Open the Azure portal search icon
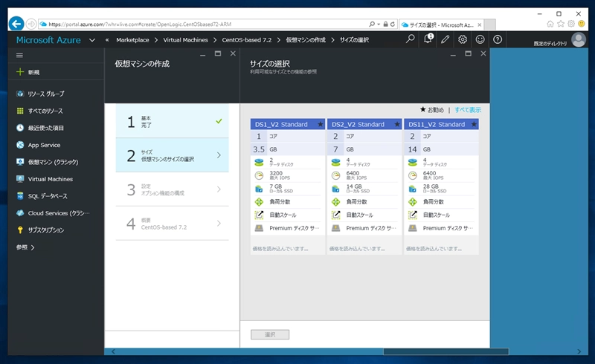This screenshot has height=364, width=595. (411, 39)
